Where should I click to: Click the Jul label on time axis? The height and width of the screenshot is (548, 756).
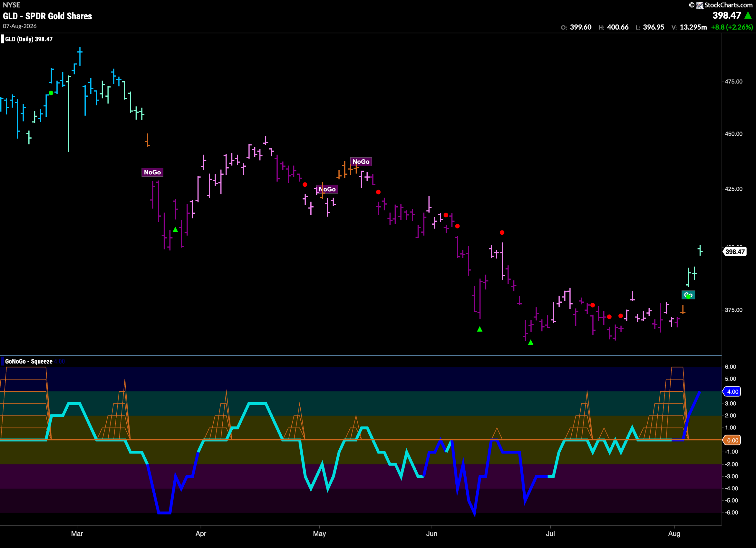pyautogui.click(x=550, y=533)
